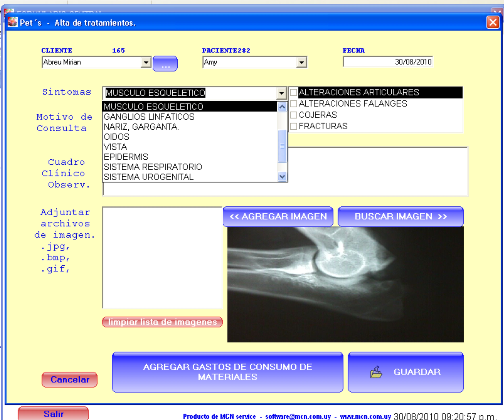The height and width of the screenshot is (420, 504).
Task: Collapse the Sintomas combo box arrow
Action: (281, 93)
